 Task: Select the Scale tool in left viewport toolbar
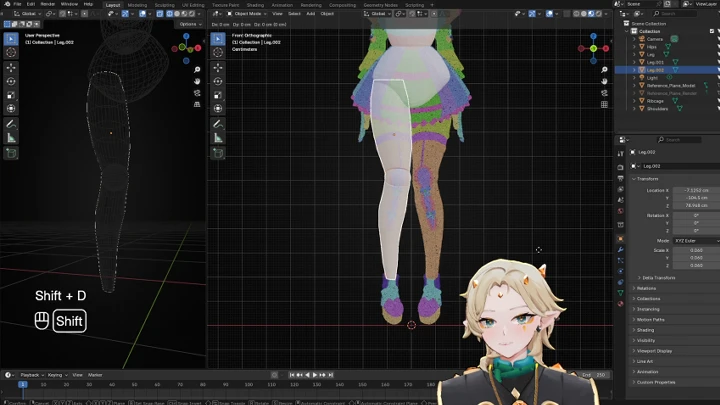tap(11, 95)
